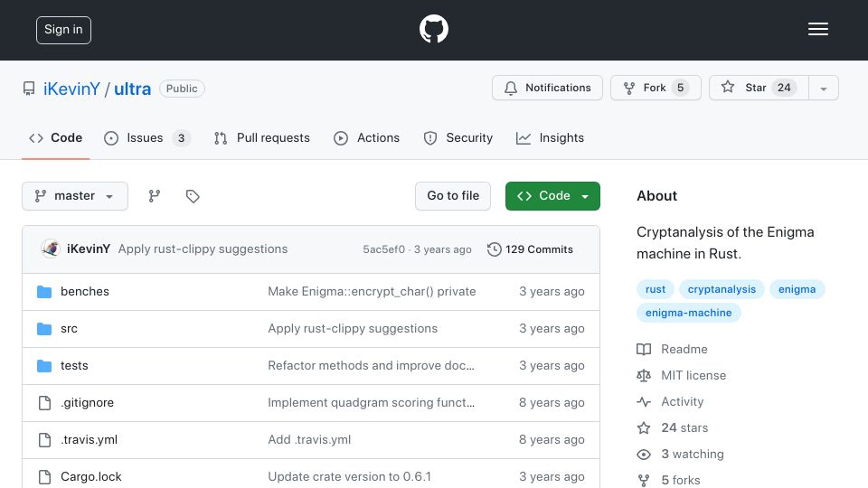Screen dimensions: 868x488
Task: Select the enigma-machine topic tag
Action: point(689,313)
